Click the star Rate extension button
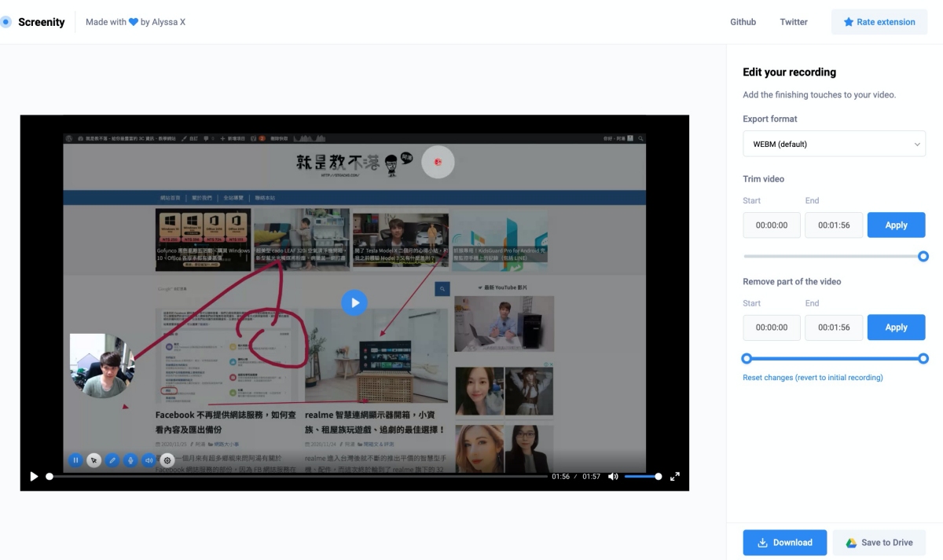The height and width of the screenshot is (560, 943). point(879,22)
